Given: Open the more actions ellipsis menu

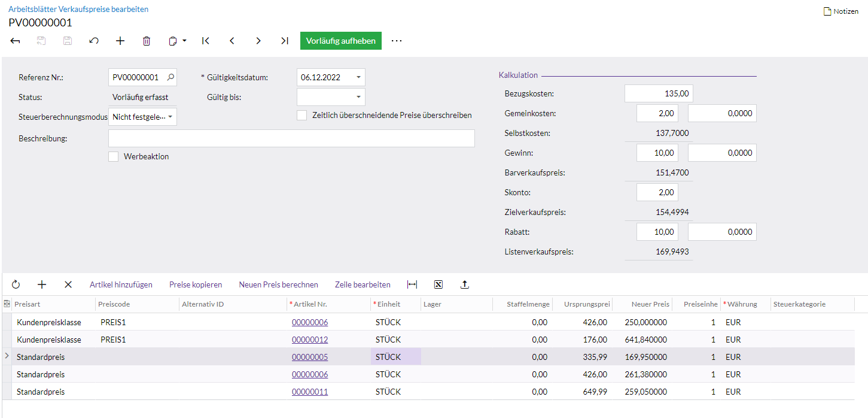Looking at the screenshot, I should pyautogui.click(x=397, y=41).
